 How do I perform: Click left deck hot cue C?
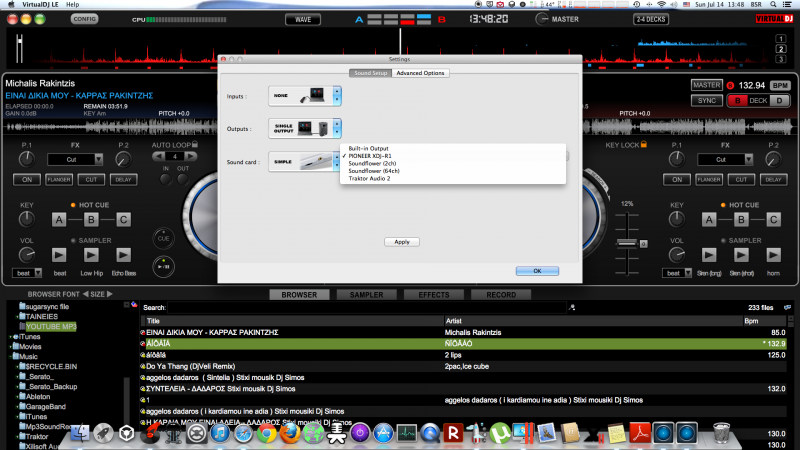123,220
